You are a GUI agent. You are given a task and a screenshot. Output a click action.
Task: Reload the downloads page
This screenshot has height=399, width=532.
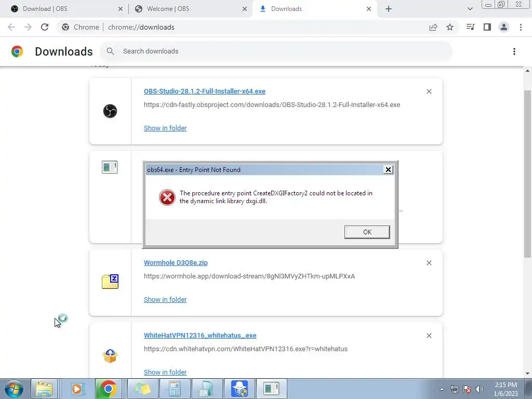tap(45, 27)
